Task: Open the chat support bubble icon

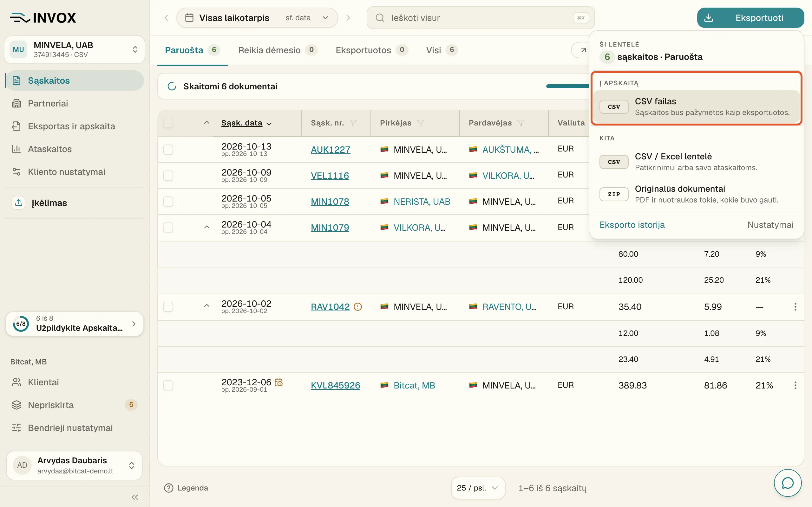Action: 787,483
